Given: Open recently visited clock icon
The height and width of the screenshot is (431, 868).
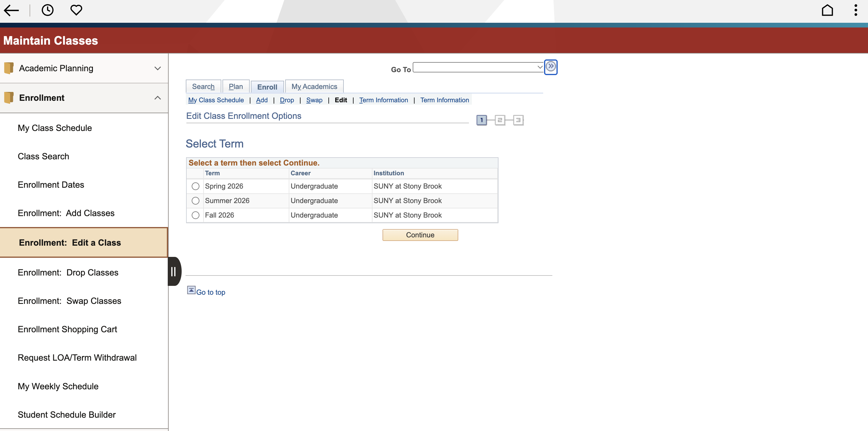Looking at the screenshot, I should [x=48, y=10].
